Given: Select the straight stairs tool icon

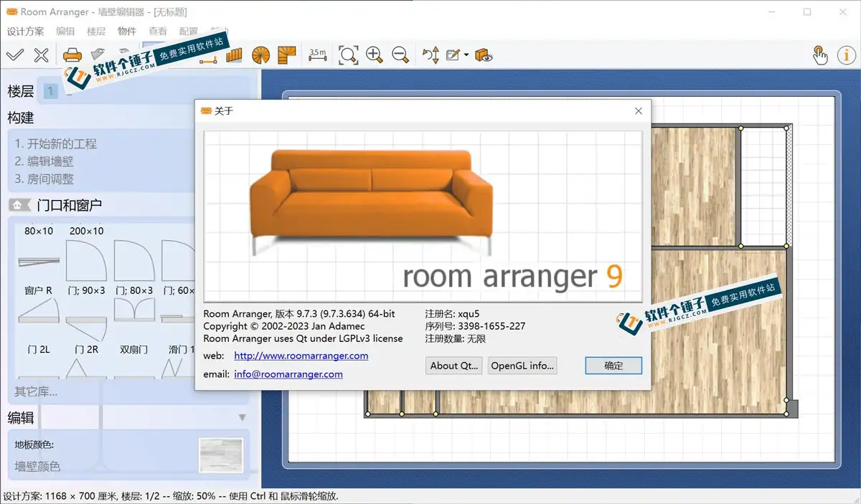Looking at the screenshot, I should (x=234, y=54).
